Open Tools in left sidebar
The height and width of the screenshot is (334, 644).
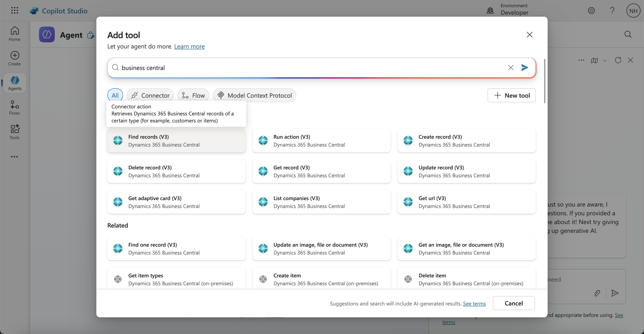(x=14, y=132)
